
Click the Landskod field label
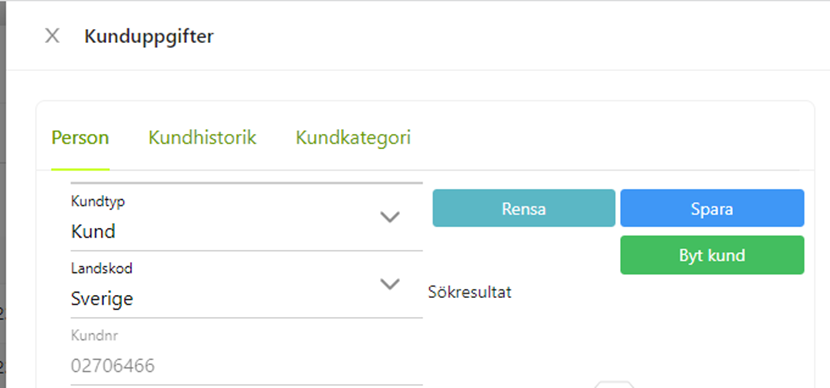pyautogui.click(x=102, y=269)
